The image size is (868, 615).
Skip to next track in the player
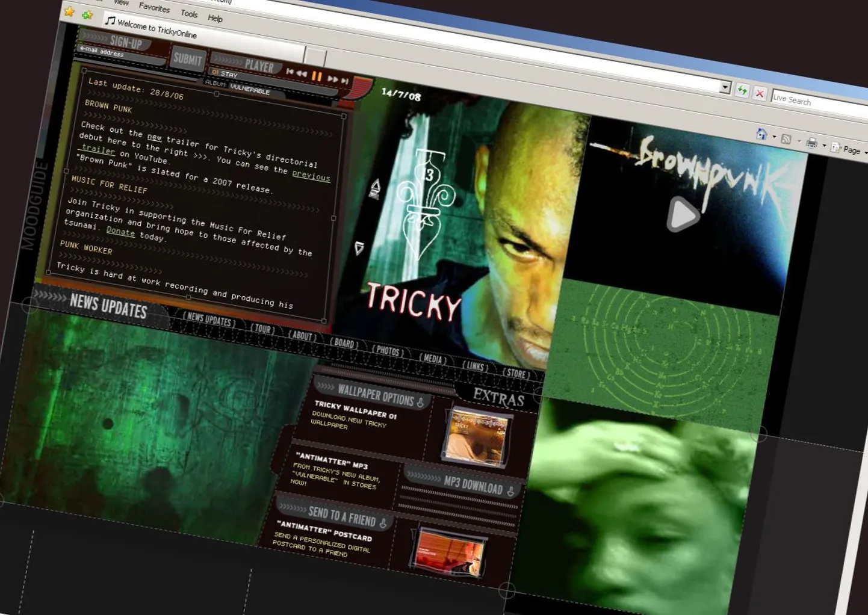pos(345,81)
